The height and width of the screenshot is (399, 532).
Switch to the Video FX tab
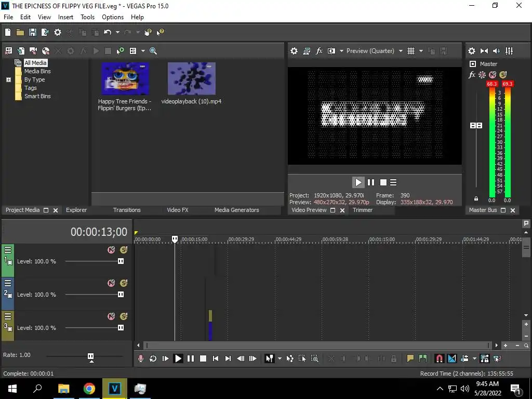point(178,210)
